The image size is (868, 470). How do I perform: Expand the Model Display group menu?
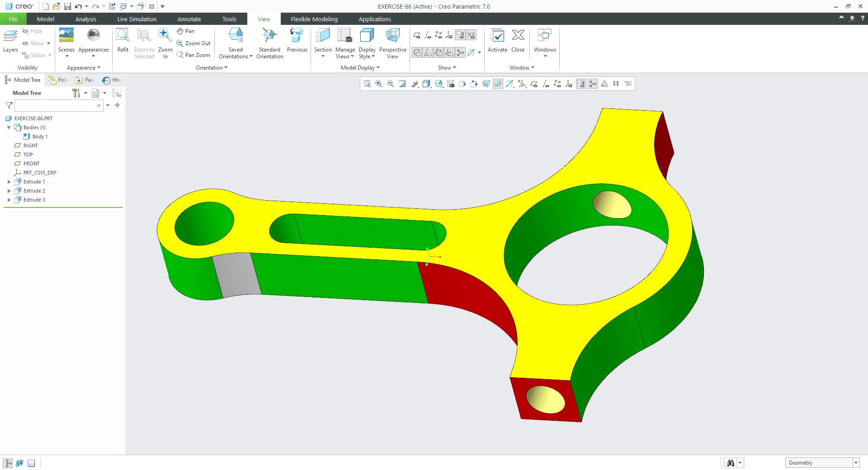point(360,68)
